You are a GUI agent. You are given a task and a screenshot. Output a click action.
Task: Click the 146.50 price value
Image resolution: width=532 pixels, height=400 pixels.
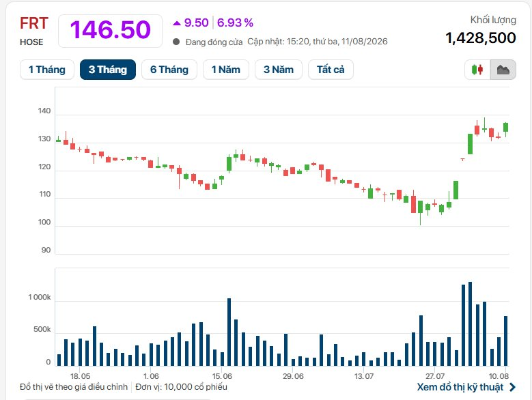[x=110, y=30]
